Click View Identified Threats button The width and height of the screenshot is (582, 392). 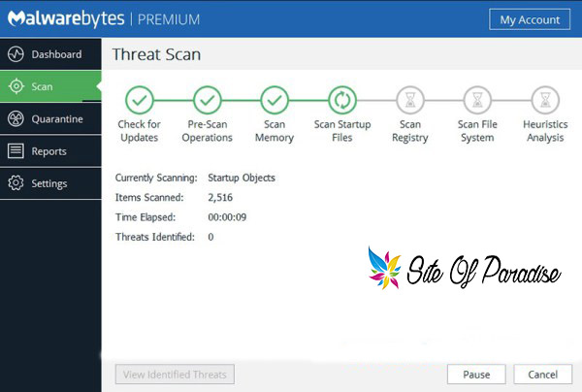[x=175, y=375]
